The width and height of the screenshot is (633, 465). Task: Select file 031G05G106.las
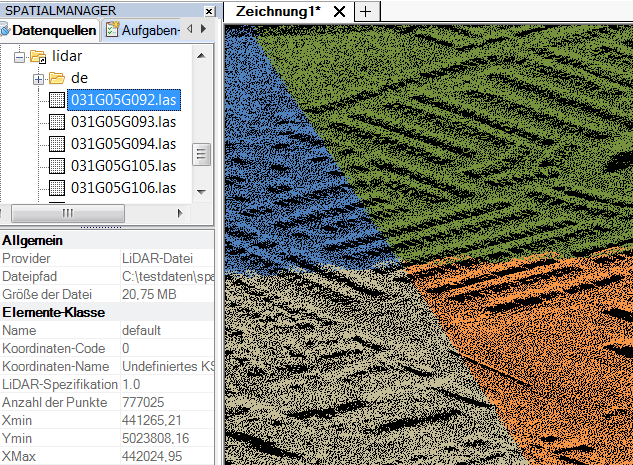click(x=124, y=188)
